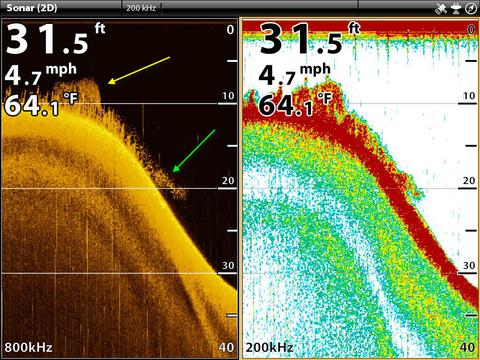The image size is (480, 360).
Task: Tap the green arrow annotation
Action: pyautogui.click(x=194, y=151)
